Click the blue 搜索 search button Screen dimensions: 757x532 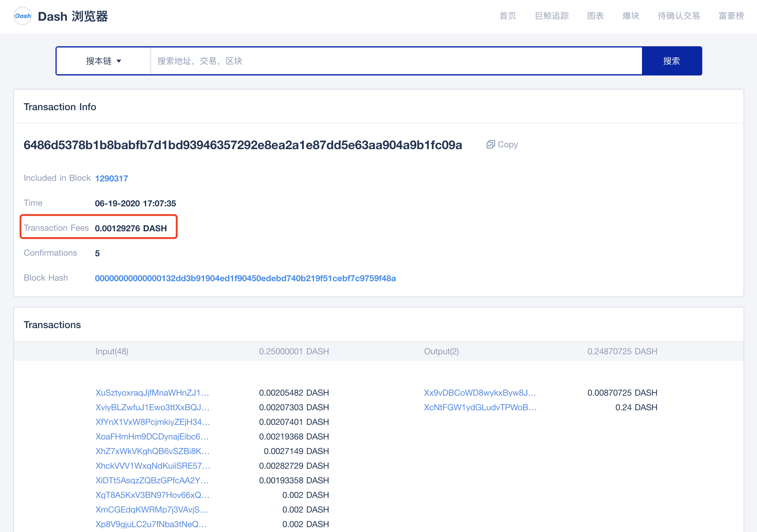point(672,61)
